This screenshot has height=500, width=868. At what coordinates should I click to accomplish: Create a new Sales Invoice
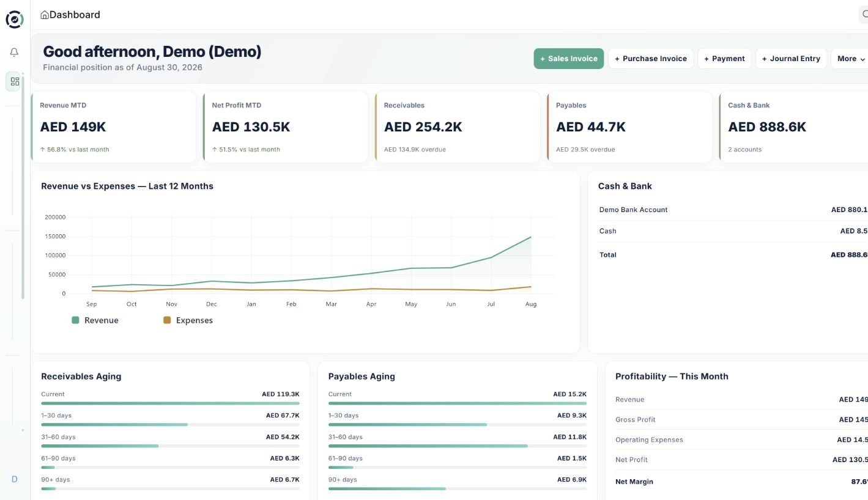point(569,59)
